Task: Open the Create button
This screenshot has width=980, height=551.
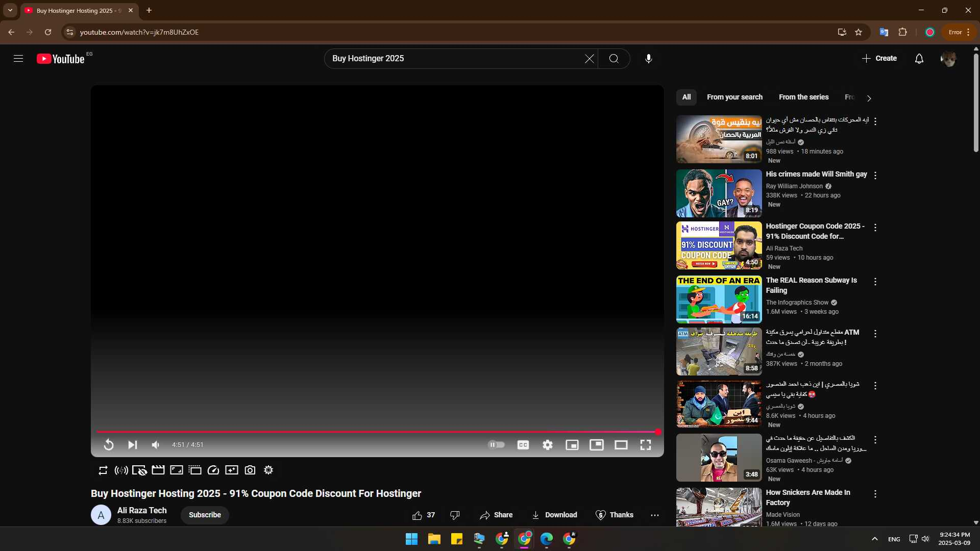Action: tap(879, 59)
